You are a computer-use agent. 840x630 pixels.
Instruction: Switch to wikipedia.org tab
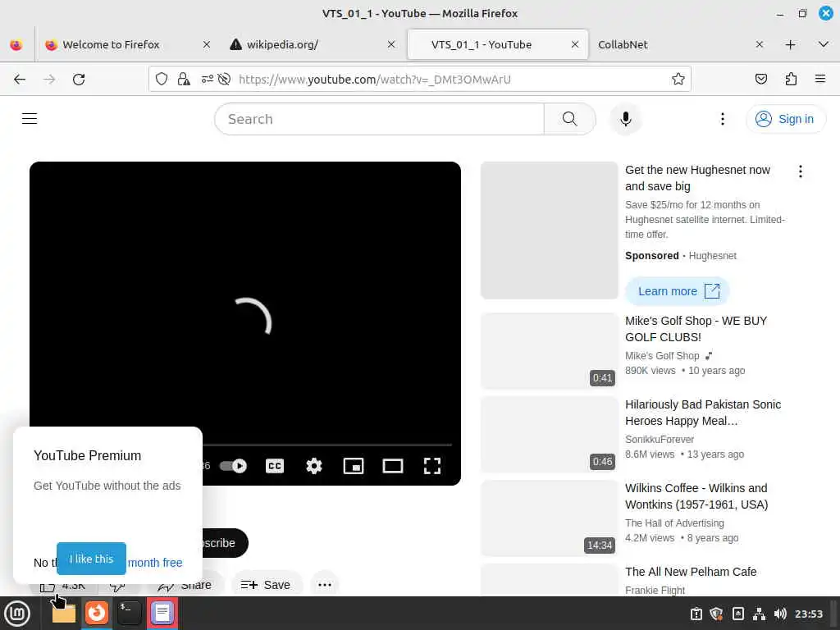point(282,44)
